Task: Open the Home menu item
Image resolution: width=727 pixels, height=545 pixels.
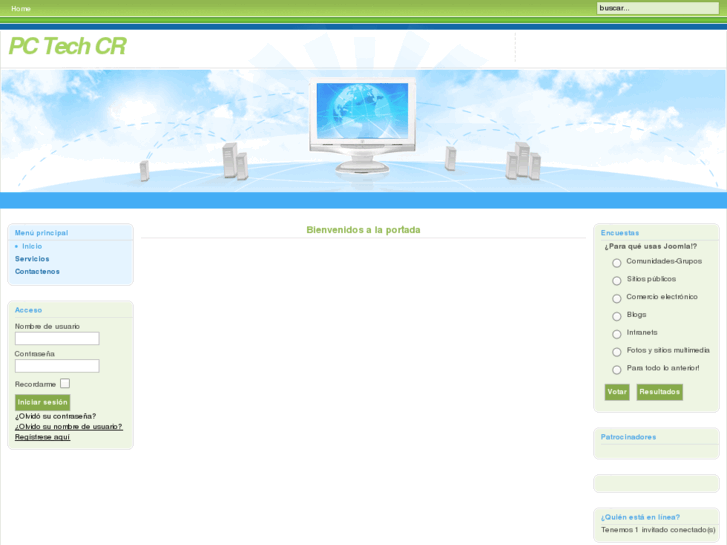Action: pos(21,8)
